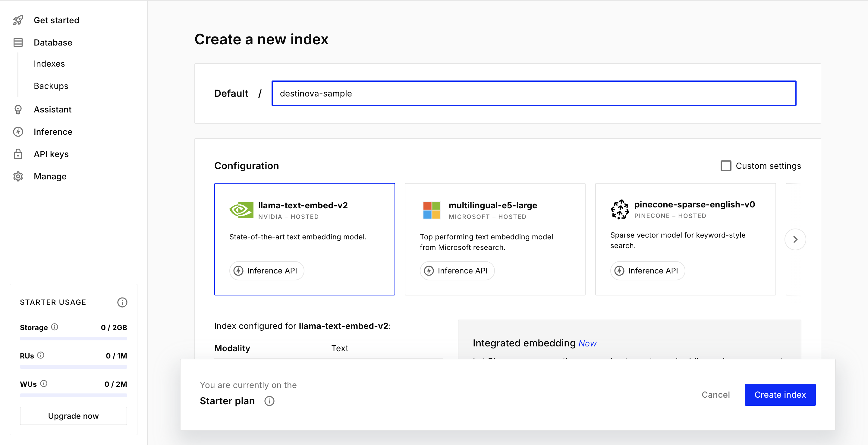The width and height of the screenshot is (868, 445).
Task: Open the Database section in sidebar
Action: tap(53, 43)
